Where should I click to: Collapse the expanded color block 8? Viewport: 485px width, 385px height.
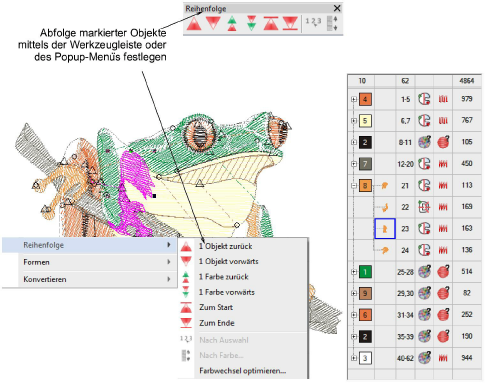(354, 185)
